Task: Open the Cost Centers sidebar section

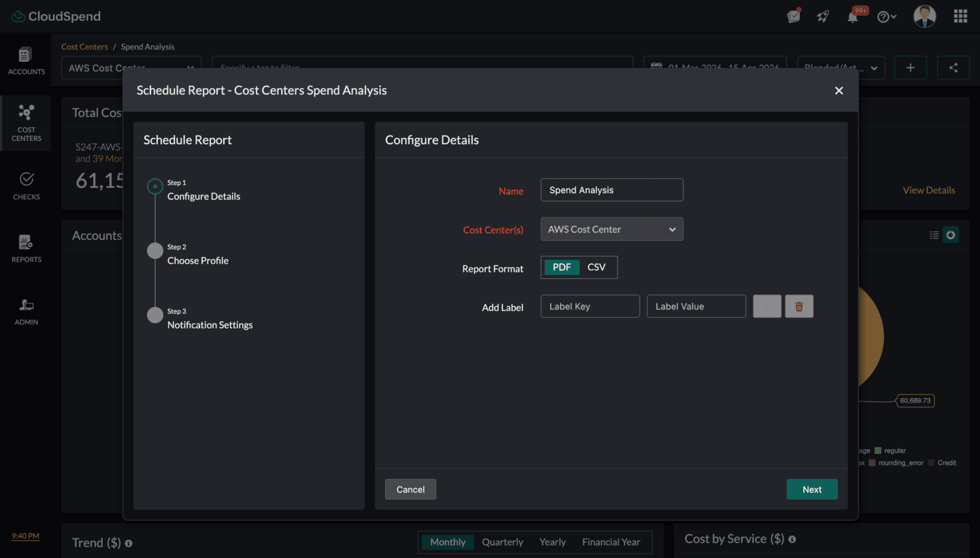Action: coord(26,123)
